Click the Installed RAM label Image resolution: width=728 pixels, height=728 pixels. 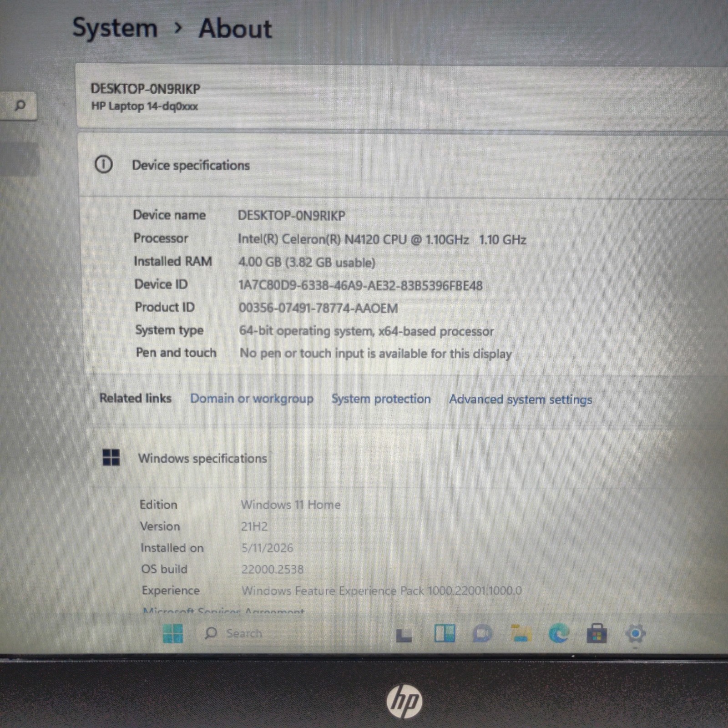[173, 261]
